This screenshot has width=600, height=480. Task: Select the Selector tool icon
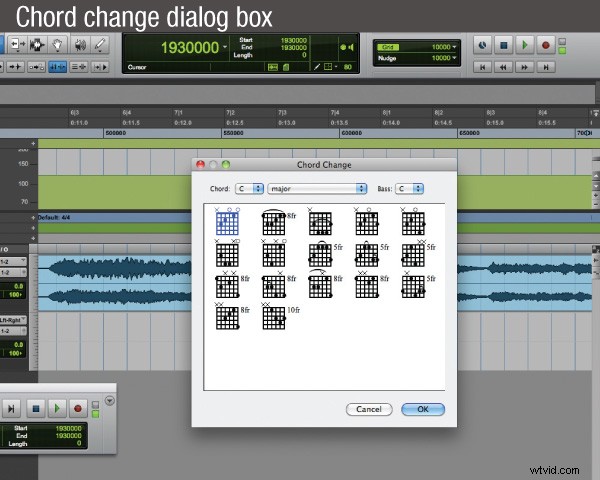click(x=37, y=45)
